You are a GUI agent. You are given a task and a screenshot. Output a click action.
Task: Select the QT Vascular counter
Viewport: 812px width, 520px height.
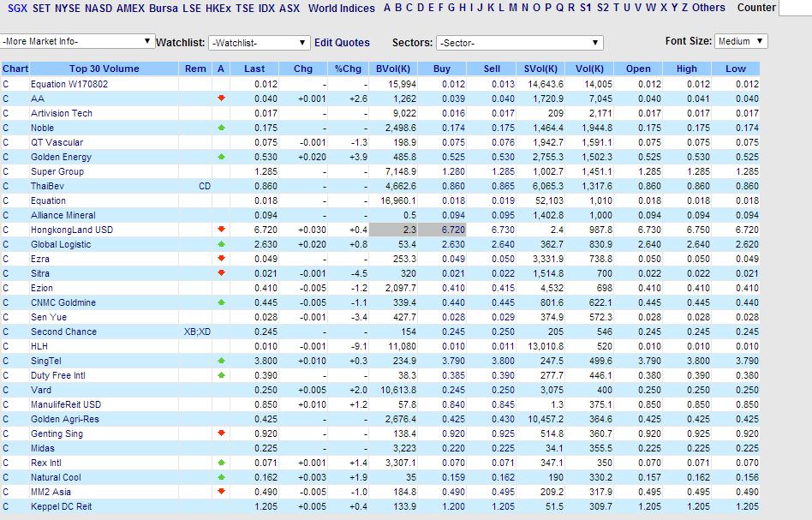click(57, 142)
